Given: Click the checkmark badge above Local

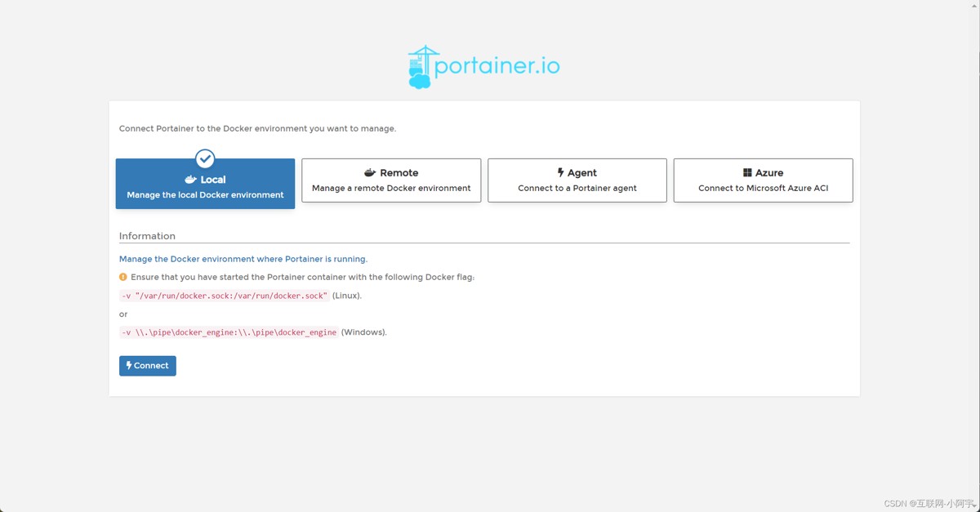Looking at the screenshot, I should 205,158.
